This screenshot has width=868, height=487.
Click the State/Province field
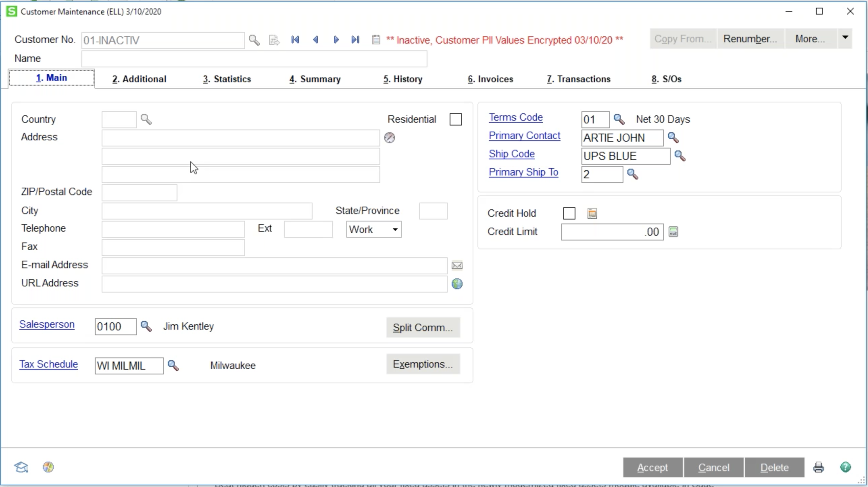pyautogui.click(x=433, y=211)
